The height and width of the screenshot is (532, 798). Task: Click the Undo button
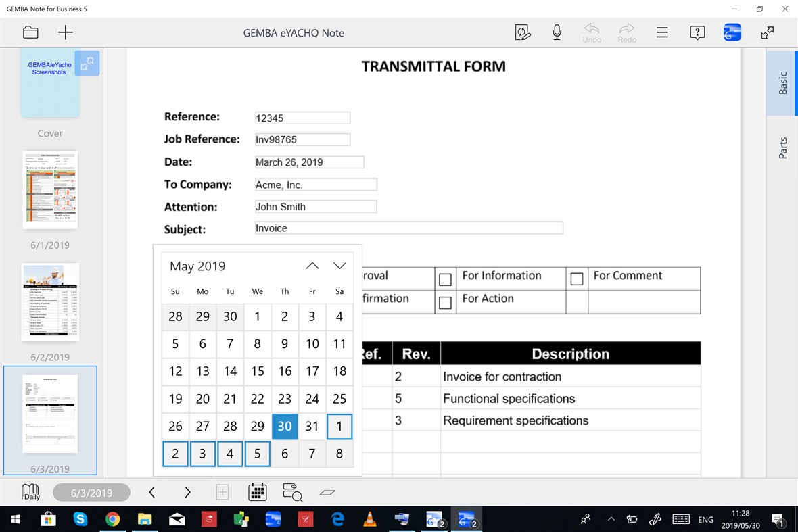click(591, 32)
